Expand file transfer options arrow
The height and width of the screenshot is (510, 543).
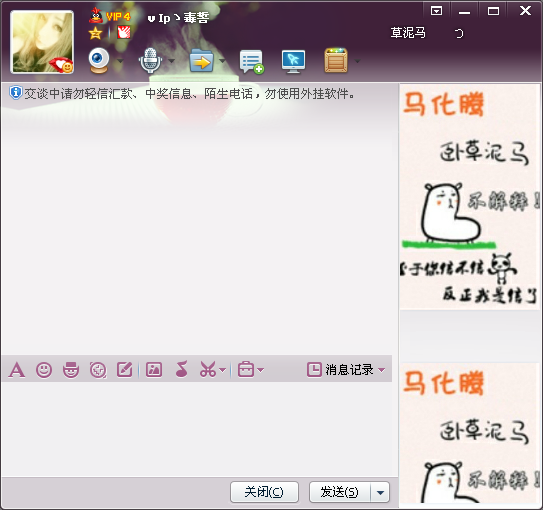[x=222, y=61]
